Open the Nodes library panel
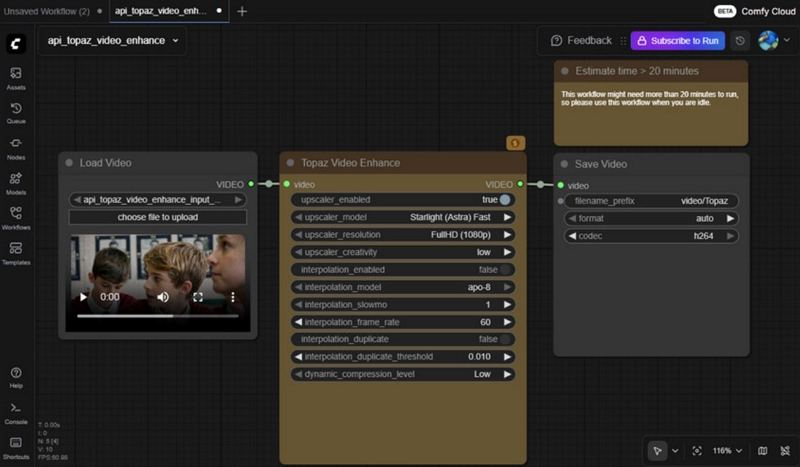The image size is (800, 467). [x=16, y=148]
